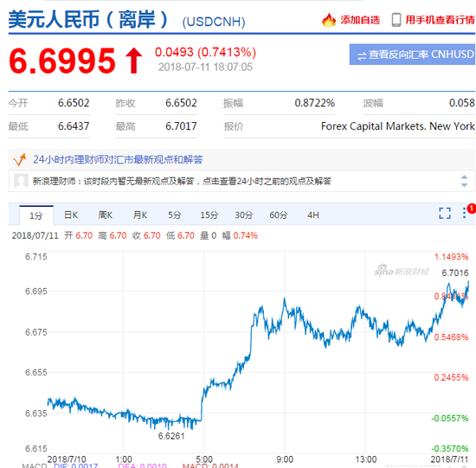The image size is (476, 468).
Task: Click the mobile phone icon
Action: click(x=396, y=20)
